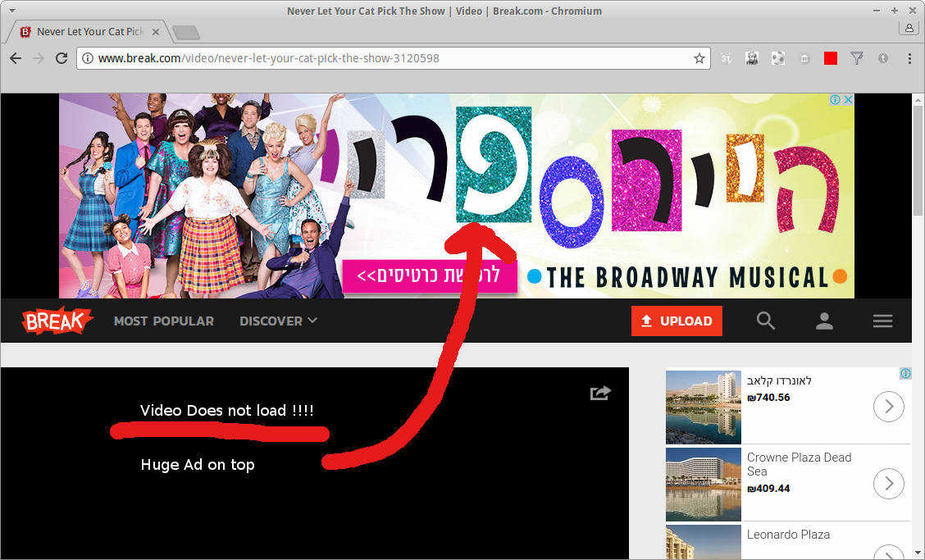Open the Chromium profile user button
925x560 pixels.
(x=909, y=28)
